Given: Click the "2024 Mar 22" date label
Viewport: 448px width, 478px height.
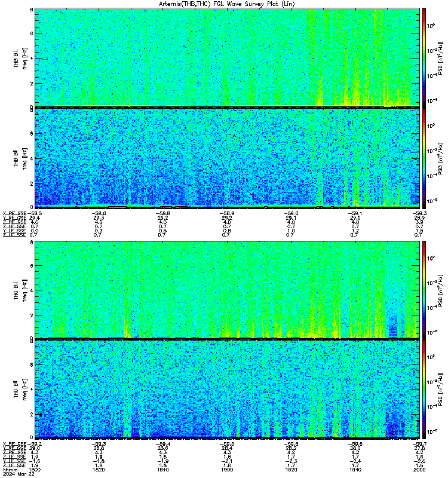Looking at the screenshot, I should coord(19,474).
